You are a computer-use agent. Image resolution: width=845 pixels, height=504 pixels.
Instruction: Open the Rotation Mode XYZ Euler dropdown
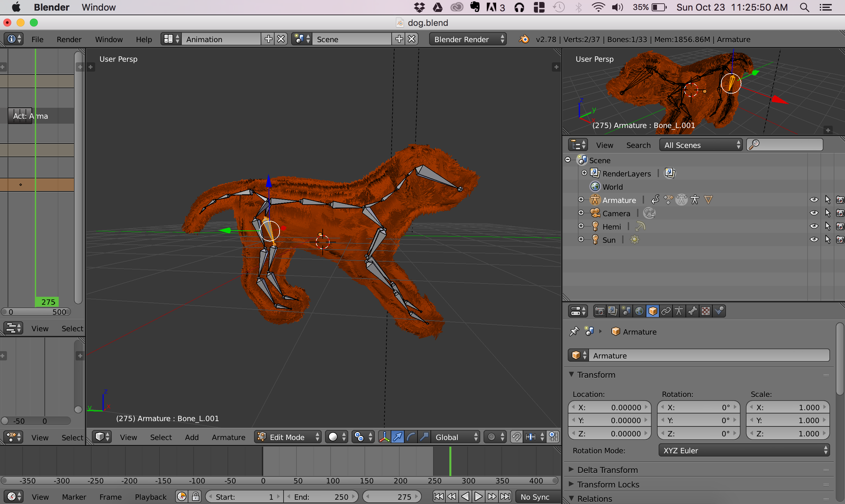pos(744,451)
